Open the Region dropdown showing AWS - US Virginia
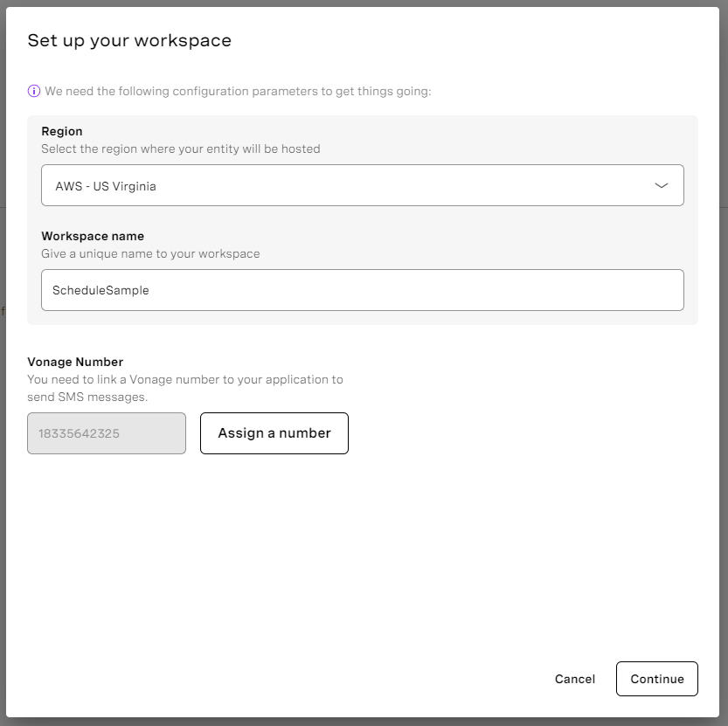The width and height of the screenshot is (728, 726). click(x=362, y=185)
